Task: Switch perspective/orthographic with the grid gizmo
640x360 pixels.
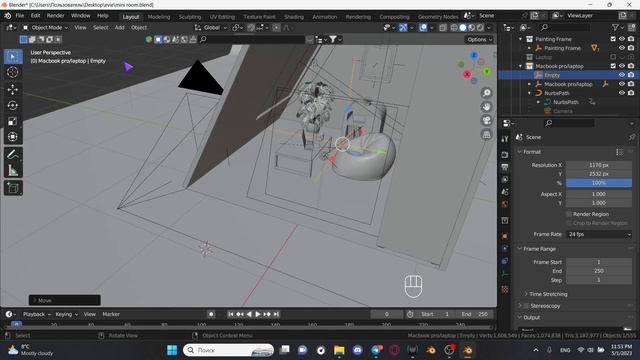Action: click(487, 134)
